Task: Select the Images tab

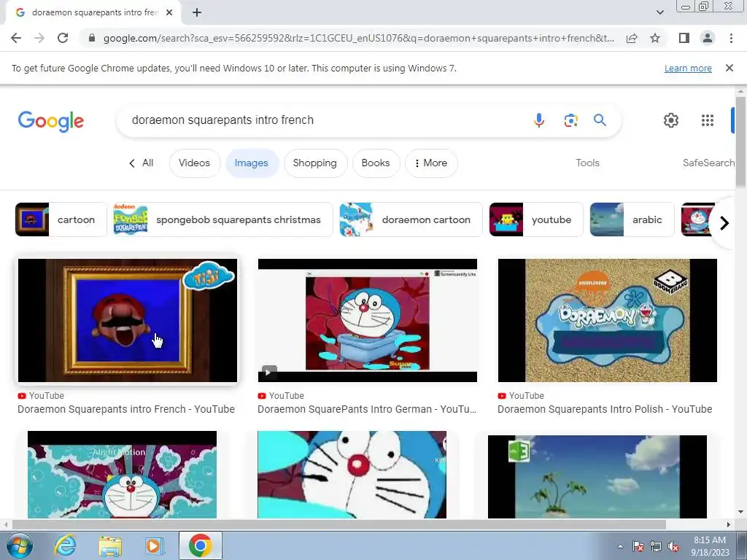Action: point(252,163)
